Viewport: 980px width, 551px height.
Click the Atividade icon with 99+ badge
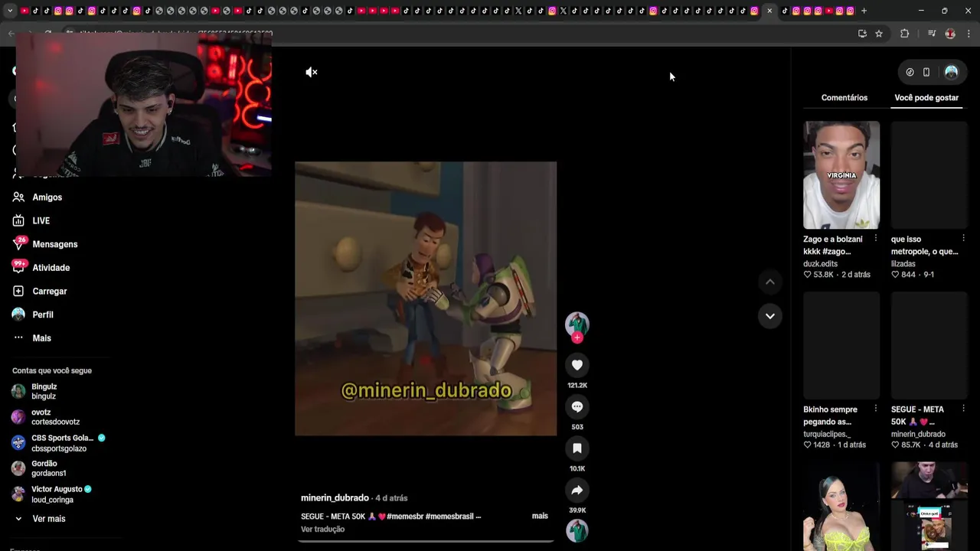pyautogui.click(x=19, y=266)
